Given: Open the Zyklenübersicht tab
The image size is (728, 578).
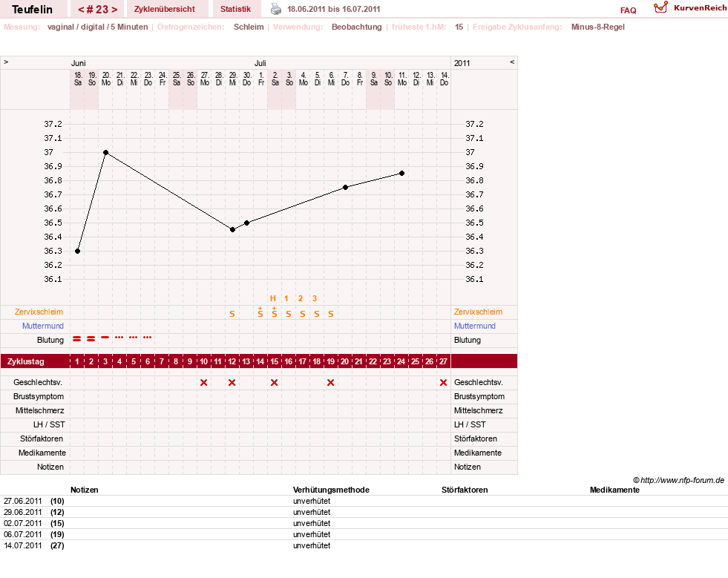Looking at the screenshot, I should pos(164,9).
